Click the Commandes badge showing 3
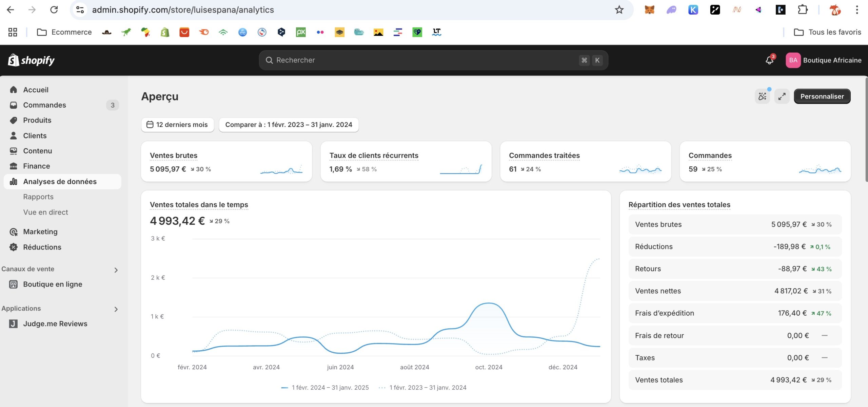This screenshot has height=407, width=868. [x=113, y=105]
